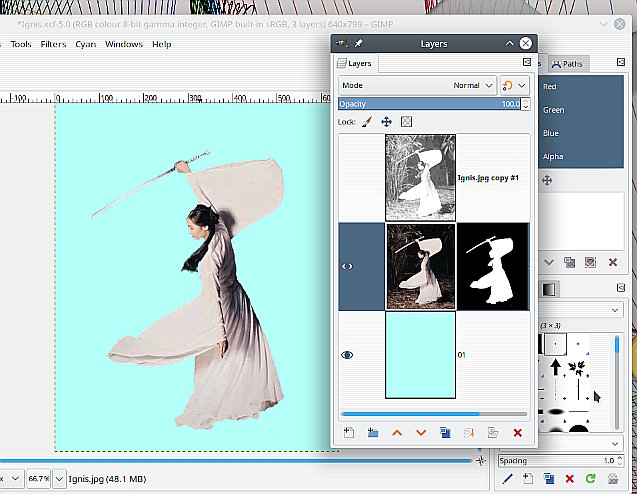Open the Filters menu

pyautogui.click(x=53, y=44)
